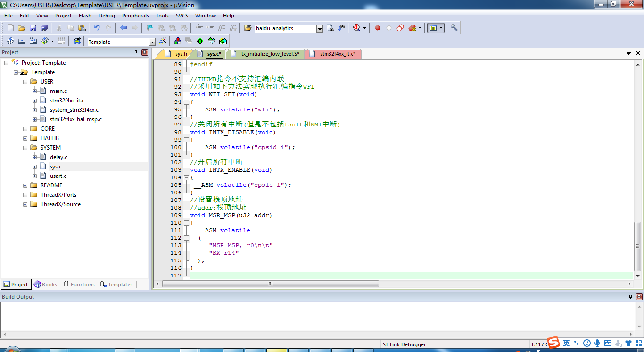Open Manage Project Items icon
This screenshot has width=644, height=352.
point(178,41)
